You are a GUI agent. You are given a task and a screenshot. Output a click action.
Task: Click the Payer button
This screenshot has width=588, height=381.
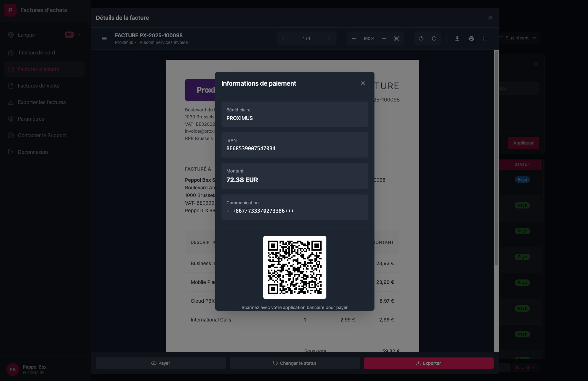pos(161,363)
